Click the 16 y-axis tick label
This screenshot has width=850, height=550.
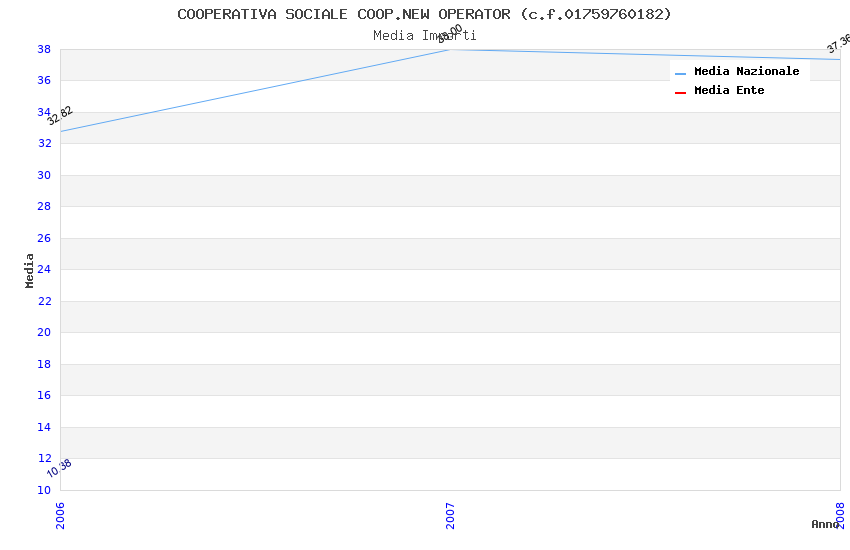[x=44, y=396]
